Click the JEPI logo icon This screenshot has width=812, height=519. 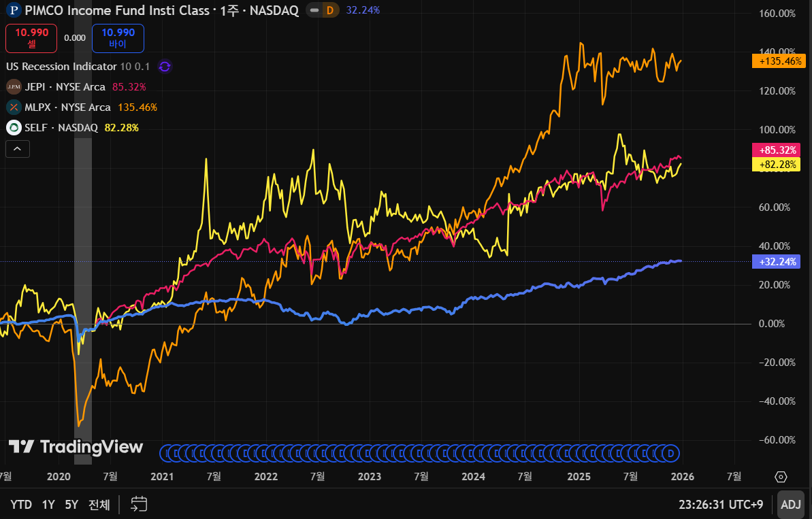coord(14,87)
